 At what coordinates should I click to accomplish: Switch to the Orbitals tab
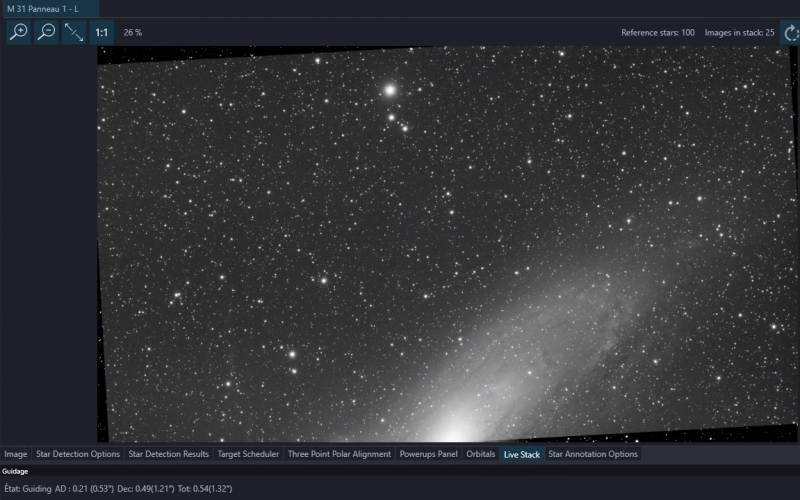click(481, 454)
